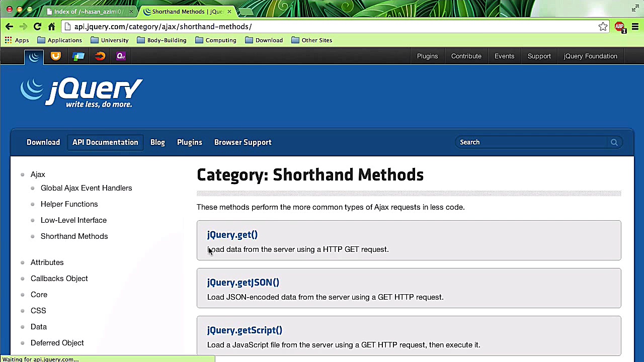Open the Chrome hamburger menu
The width and height of the screenshot is (644, 362).
(635, 27)
